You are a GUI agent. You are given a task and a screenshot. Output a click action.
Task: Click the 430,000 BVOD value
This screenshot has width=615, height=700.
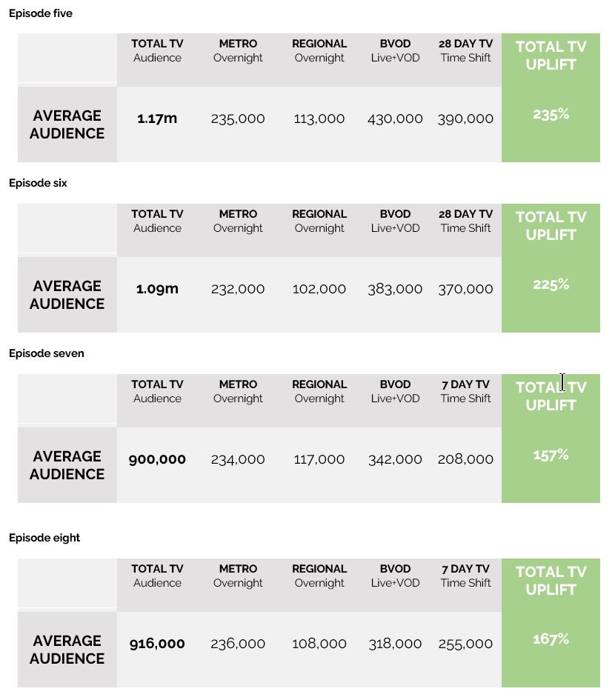point(395,119)
